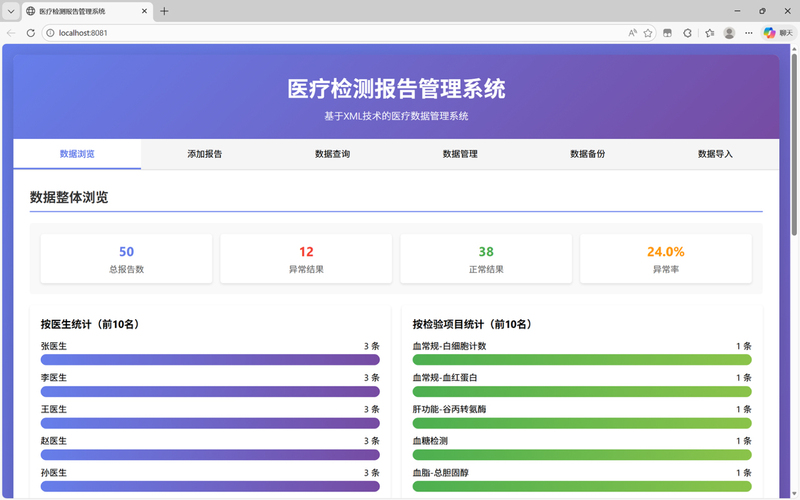Screen dimensions: 800x500
Task: Open a new tab with plus button
Action: 164,11
